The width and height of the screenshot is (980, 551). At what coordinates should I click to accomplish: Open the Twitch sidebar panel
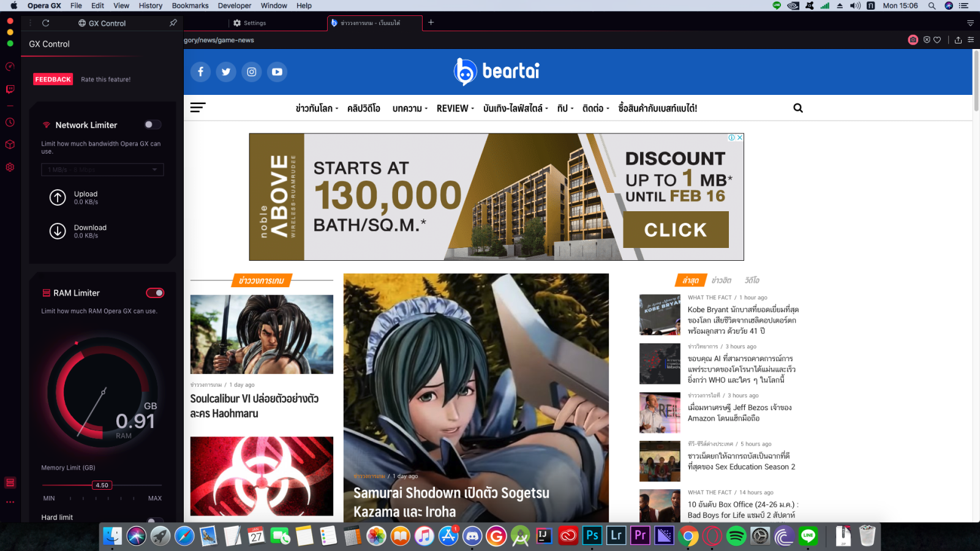(x=10, y=89)
